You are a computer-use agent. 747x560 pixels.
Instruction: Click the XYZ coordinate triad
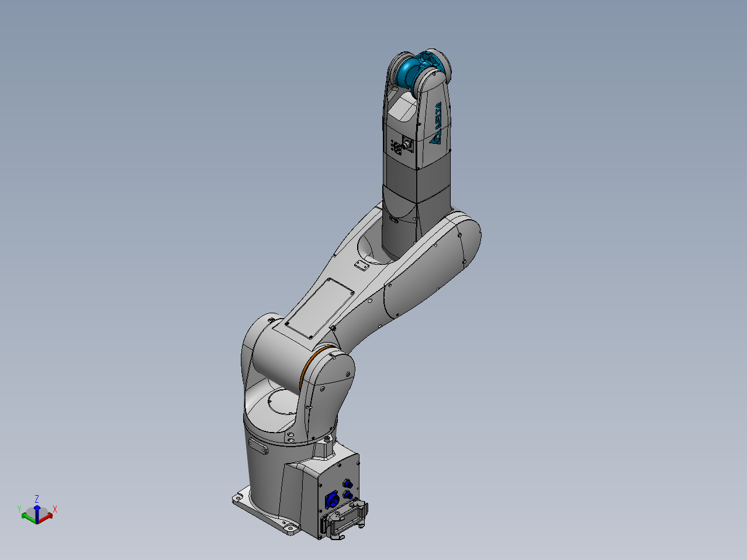tap(37, 510)
